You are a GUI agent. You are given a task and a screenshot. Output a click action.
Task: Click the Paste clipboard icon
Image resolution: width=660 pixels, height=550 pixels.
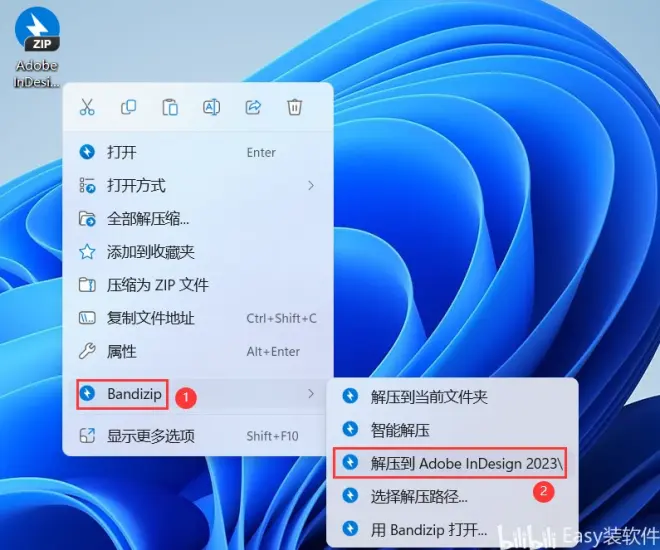170,107
